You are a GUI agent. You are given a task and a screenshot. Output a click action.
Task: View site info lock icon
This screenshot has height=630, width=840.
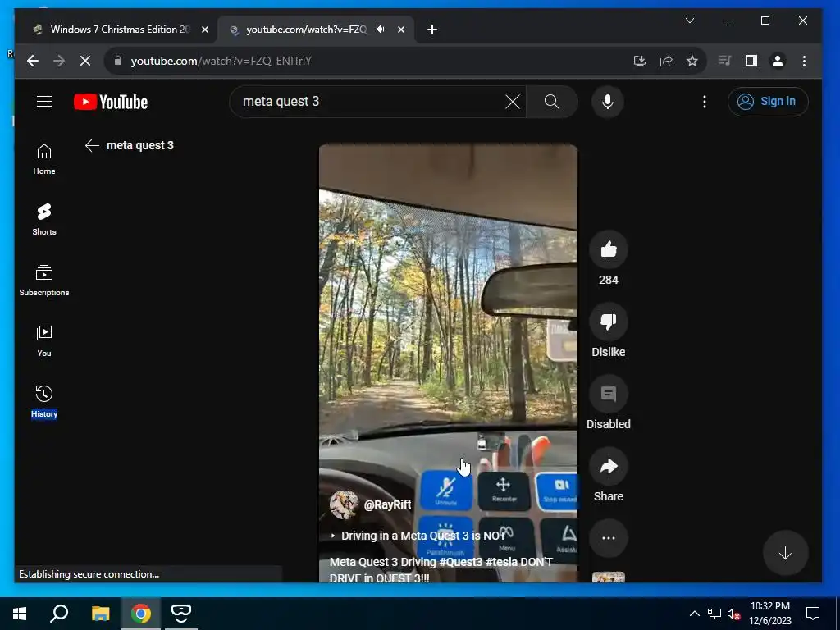[x=118, y=61]
